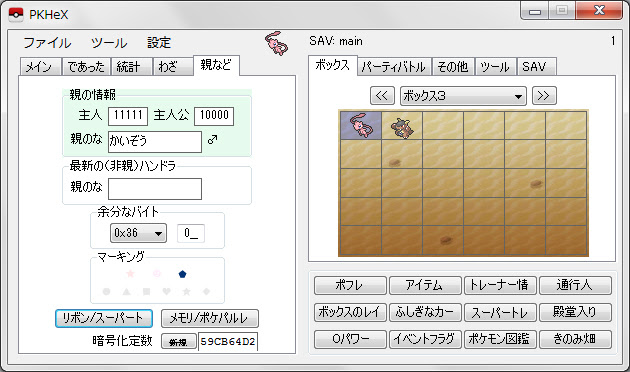
Task: Click the empty latest handler name field
Action: [x=155, y=189]
